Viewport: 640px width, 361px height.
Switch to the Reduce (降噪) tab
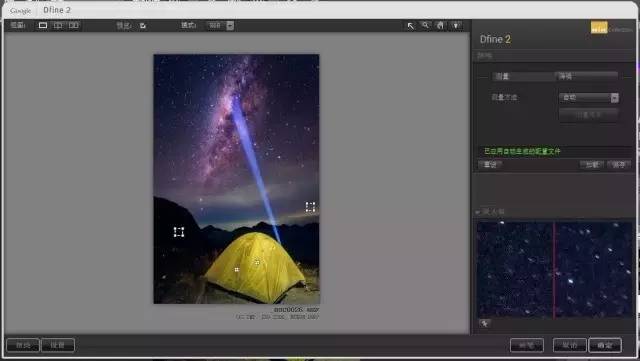coord(586,76)
